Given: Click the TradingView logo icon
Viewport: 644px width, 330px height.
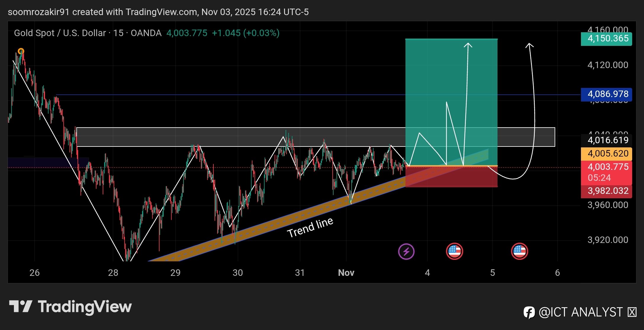Looking at the screenshot, I should pyautogui.click(x=20, y=306).
